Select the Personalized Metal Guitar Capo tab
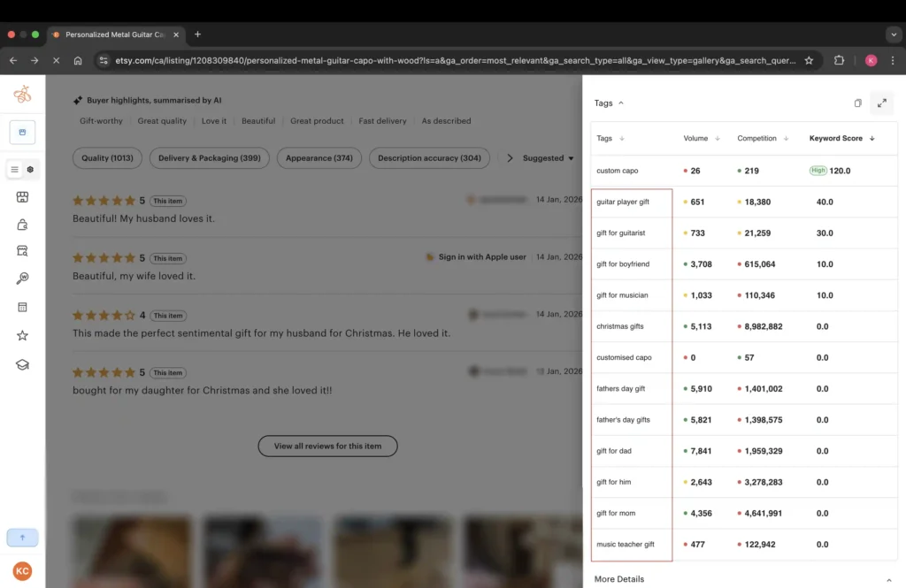 [115, 35]
